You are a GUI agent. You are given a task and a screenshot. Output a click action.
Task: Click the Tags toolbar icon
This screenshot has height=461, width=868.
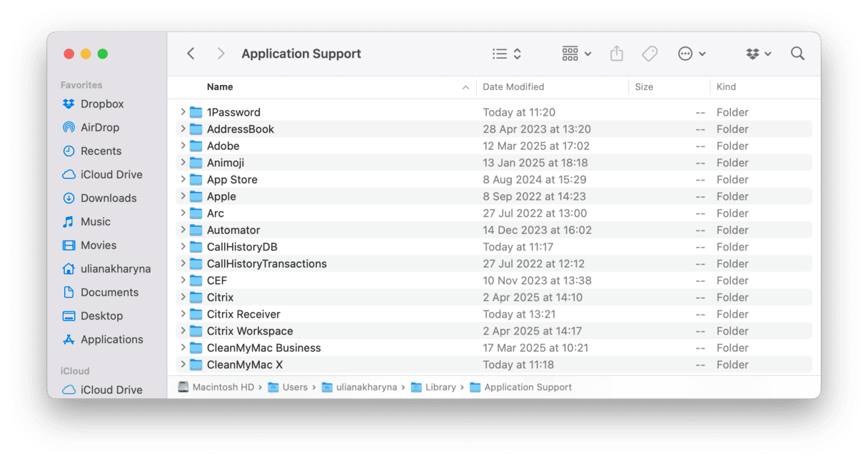[650, 54]
